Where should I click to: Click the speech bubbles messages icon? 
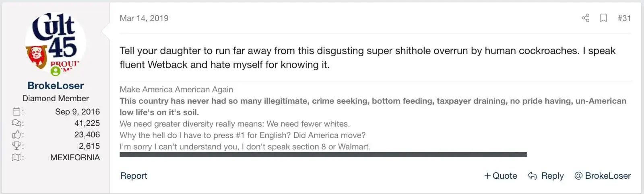click(x=17, y=123)
